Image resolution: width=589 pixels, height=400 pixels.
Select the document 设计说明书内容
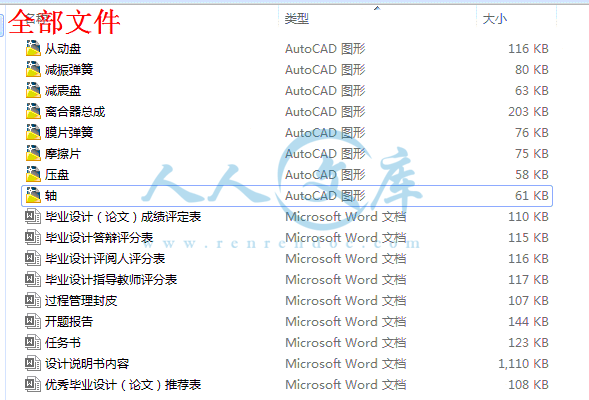pos(87,364)
